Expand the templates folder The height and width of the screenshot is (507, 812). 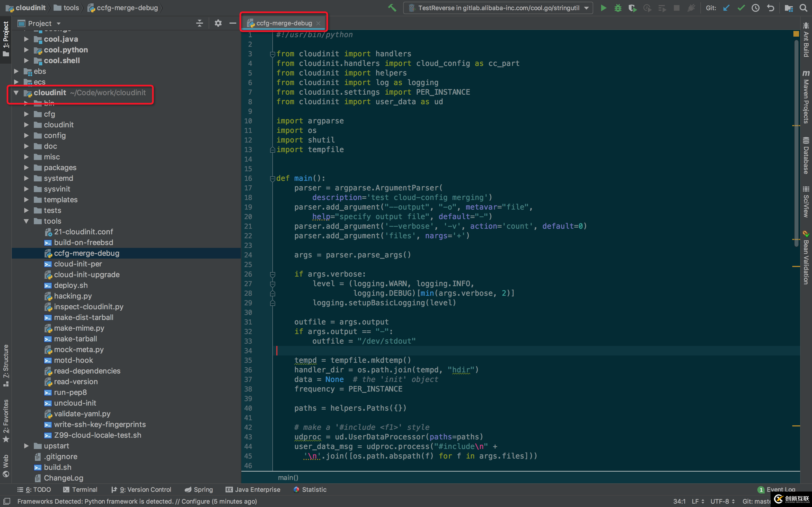click(27, 199)
